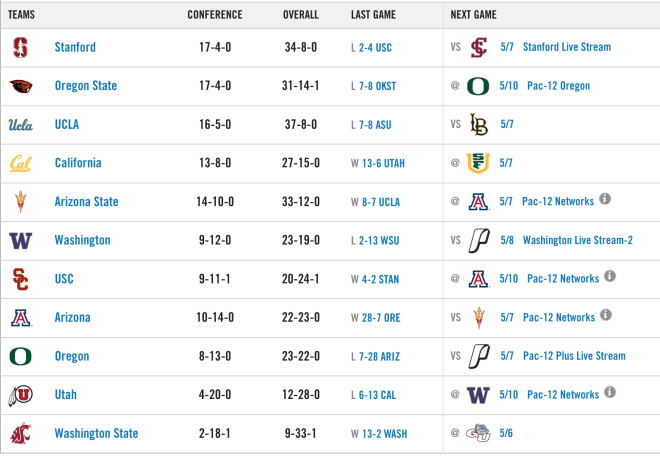Click info icon in Arizona State's next game
The width and height of the screenshot is (660, 456).
(605, 199)
